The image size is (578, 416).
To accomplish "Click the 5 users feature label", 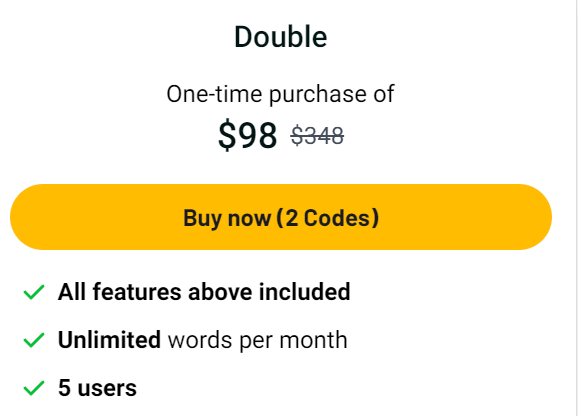I will point(97,388).
